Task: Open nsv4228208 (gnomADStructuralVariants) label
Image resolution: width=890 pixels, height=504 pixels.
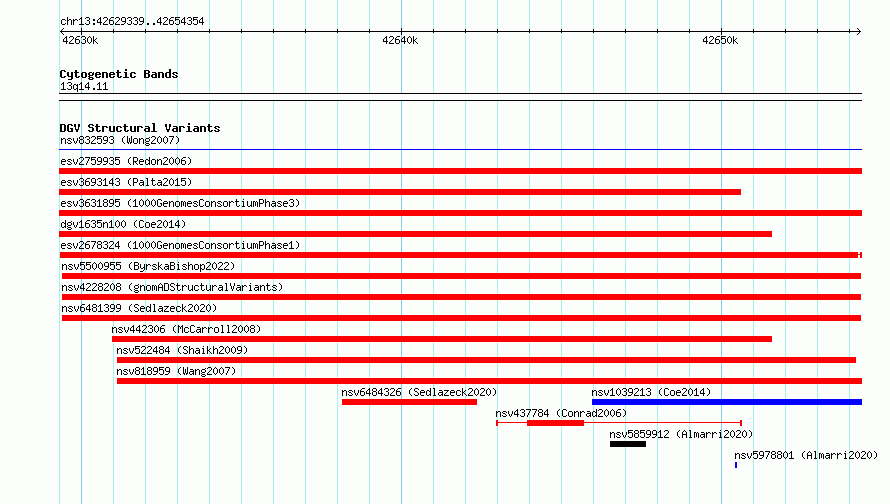Action: [x=172, y=287]
